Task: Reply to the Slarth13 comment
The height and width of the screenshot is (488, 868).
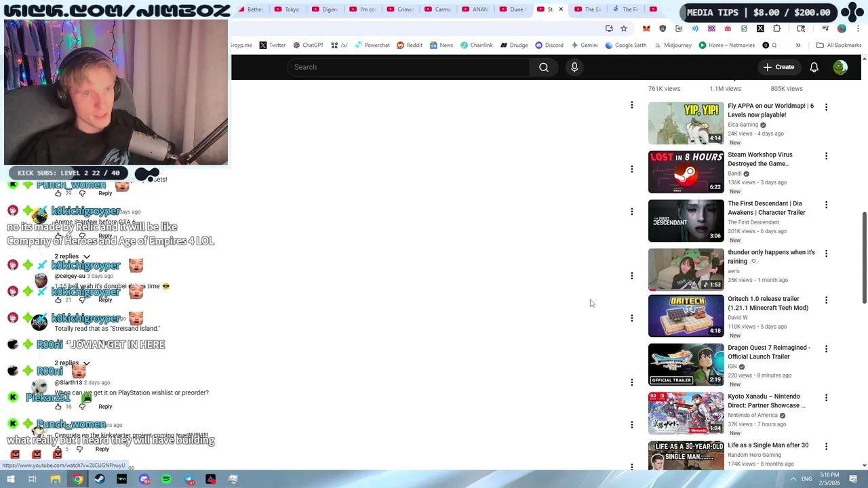Action: 105,407
